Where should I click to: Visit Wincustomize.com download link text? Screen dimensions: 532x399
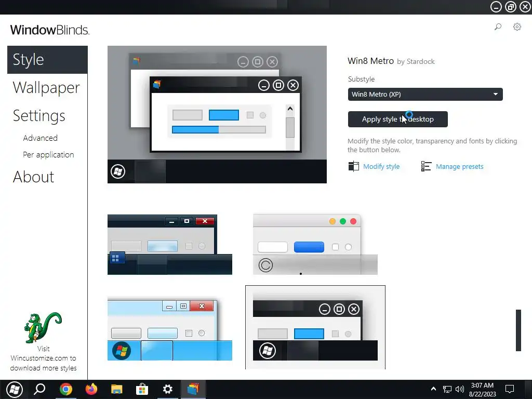coord(43,358)
